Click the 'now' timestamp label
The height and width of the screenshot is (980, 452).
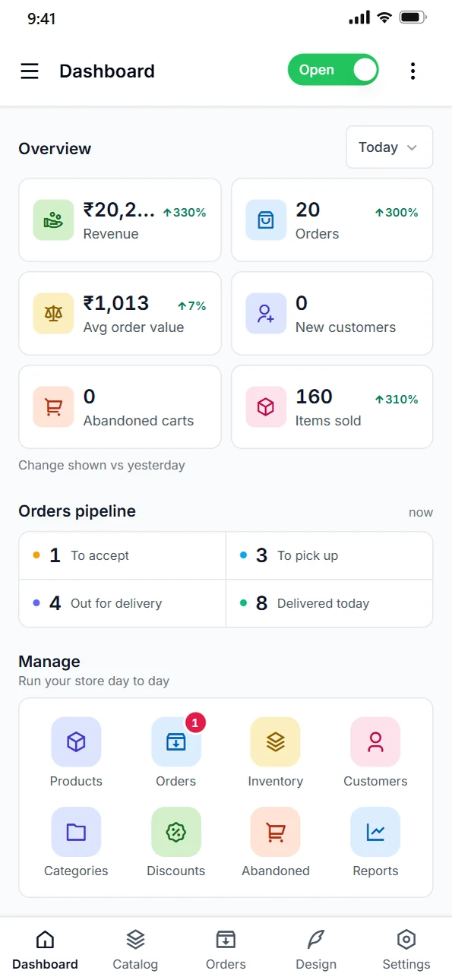(x=421, y=513)
